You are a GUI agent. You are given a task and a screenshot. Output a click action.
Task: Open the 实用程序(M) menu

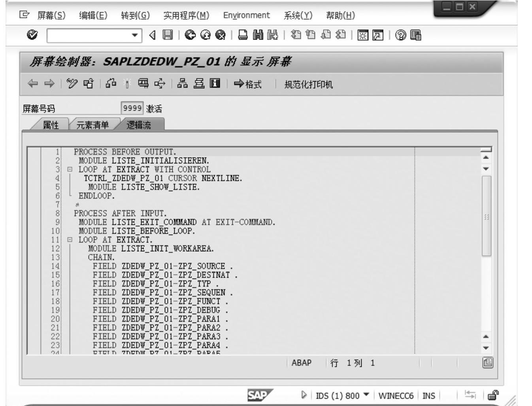[186, 15]
